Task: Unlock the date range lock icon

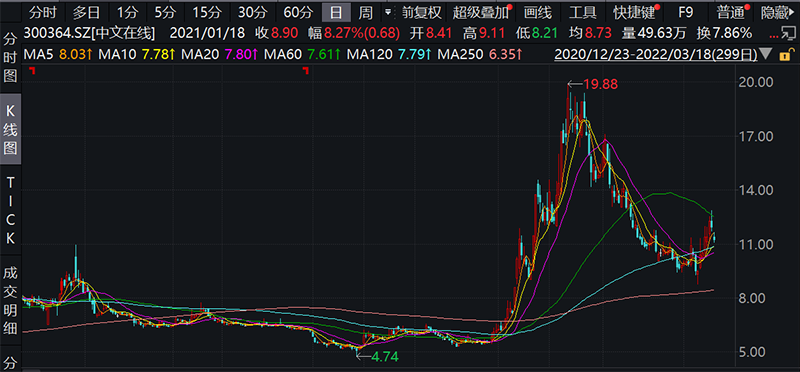Action: (788, 54)
